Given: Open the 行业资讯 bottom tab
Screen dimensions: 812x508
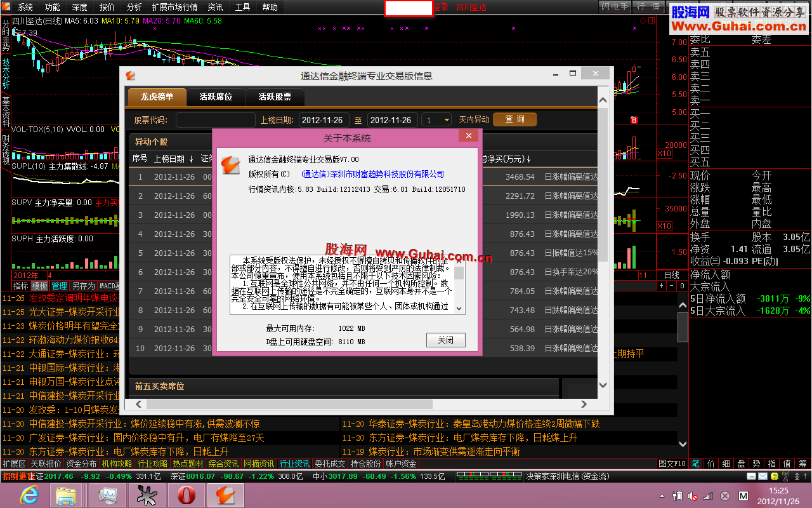Looking at the screenshot, I should click(295, 464).
